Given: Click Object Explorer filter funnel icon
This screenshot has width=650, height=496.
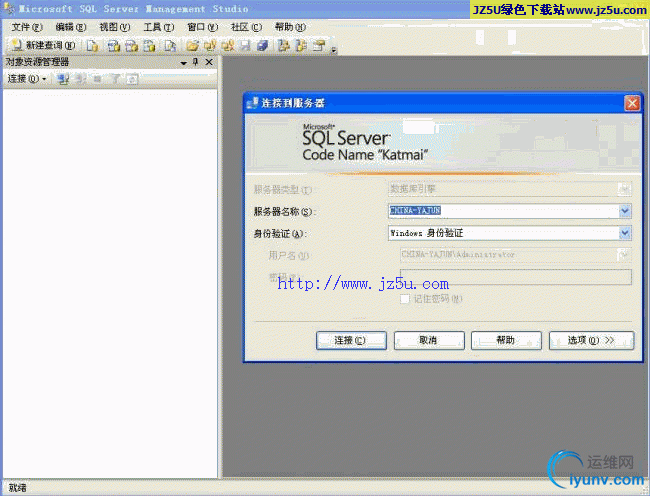Looking at the screenshot, I should coord(115,78).
